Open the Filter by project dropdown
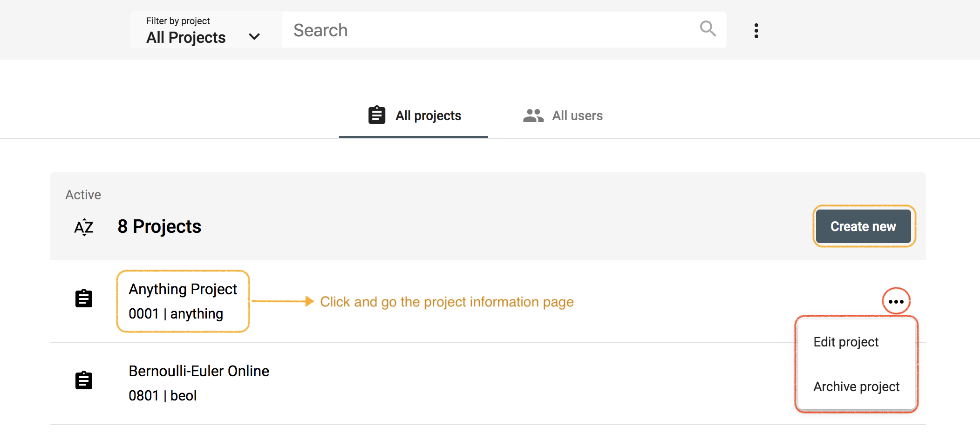This screenshot has width=980, height=434. [x=200, y=31]
